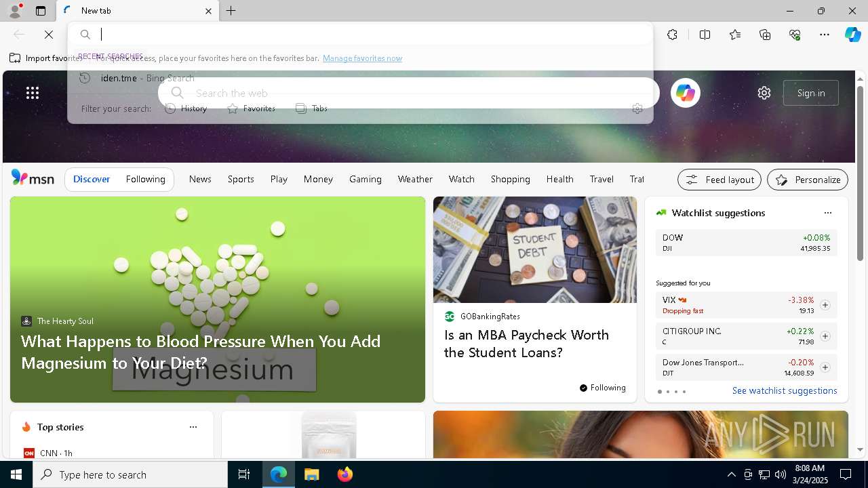Toggle Split screen view
Viewport: 868px width, 488px height.
pyautogui.click(x=705, y=35)
